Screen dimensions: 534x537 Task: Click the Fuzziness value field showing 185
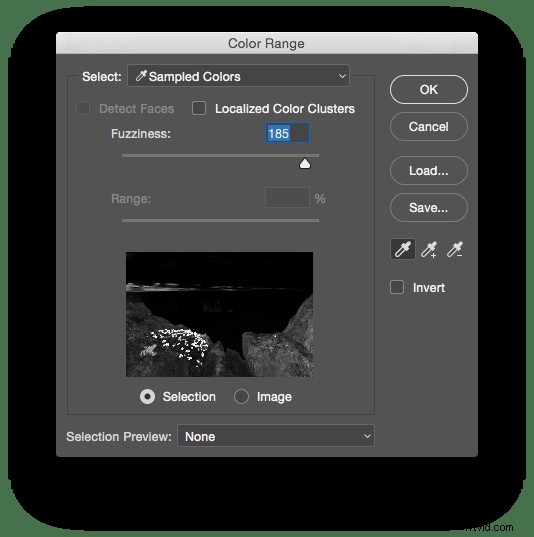[x=287, y=133]
